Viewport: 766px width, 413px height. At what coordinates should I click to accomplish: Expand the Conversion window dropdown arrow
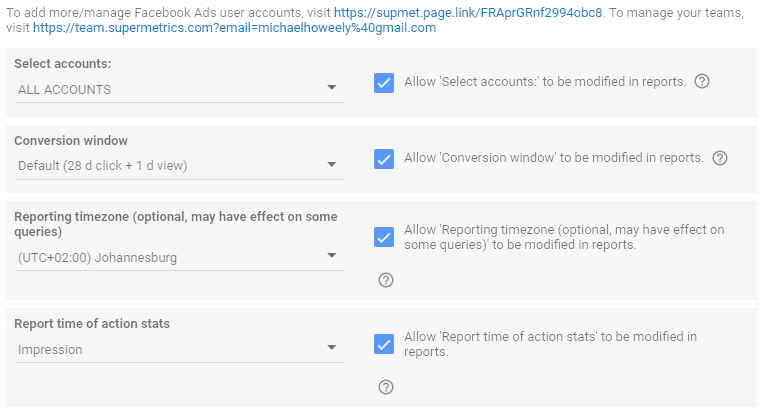pyautogui.click(x=332, y=165)
